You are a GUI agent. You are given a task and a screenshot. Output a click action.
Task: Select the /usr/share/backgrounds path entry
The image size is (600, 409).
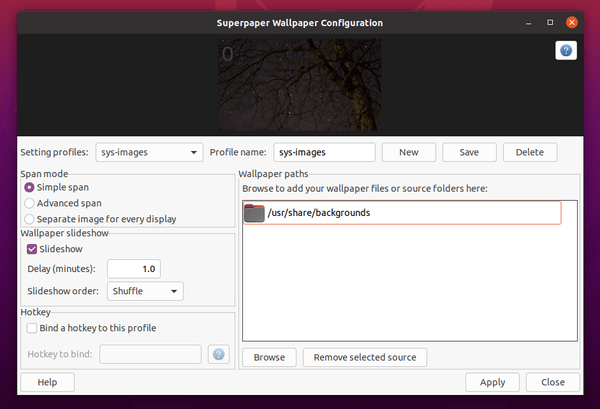click(x=402, y=213)
